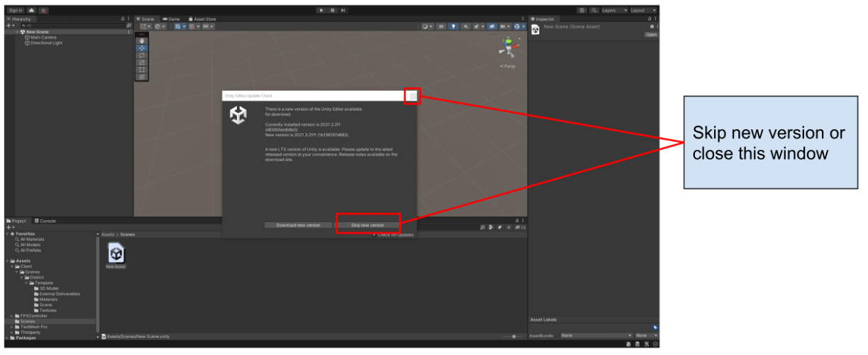Open hierarchy search options icon
Image resolution: width=868 pixels, height=355 pixels.
(128, 26)
